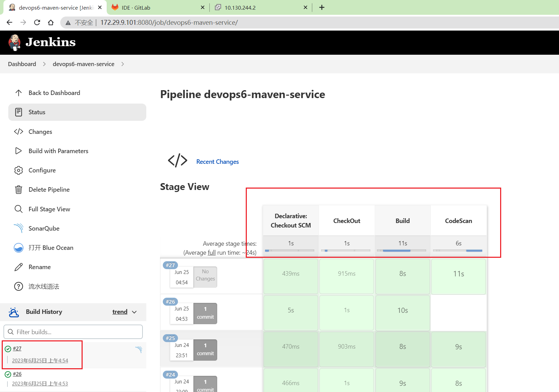This screenshot has width=559, height=392.
Task: Click the 470ms cell of build #25
Action: [x=291, y=349]
